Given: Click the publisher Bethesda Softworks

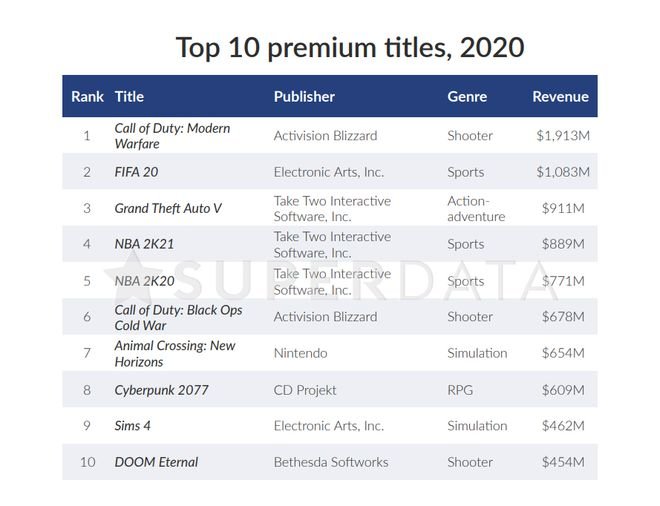Looking at the screenshot, I should [331, 462].
